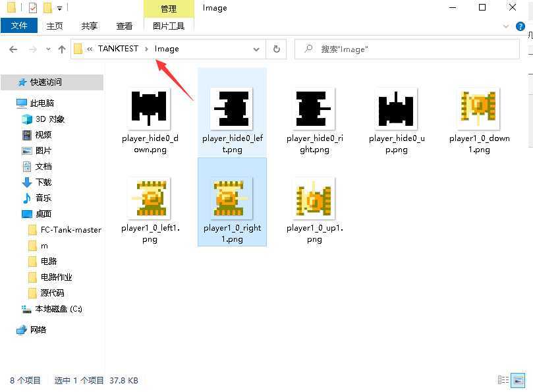
Task: Click the Back navigation arrow
Action: tap(13, 49)
